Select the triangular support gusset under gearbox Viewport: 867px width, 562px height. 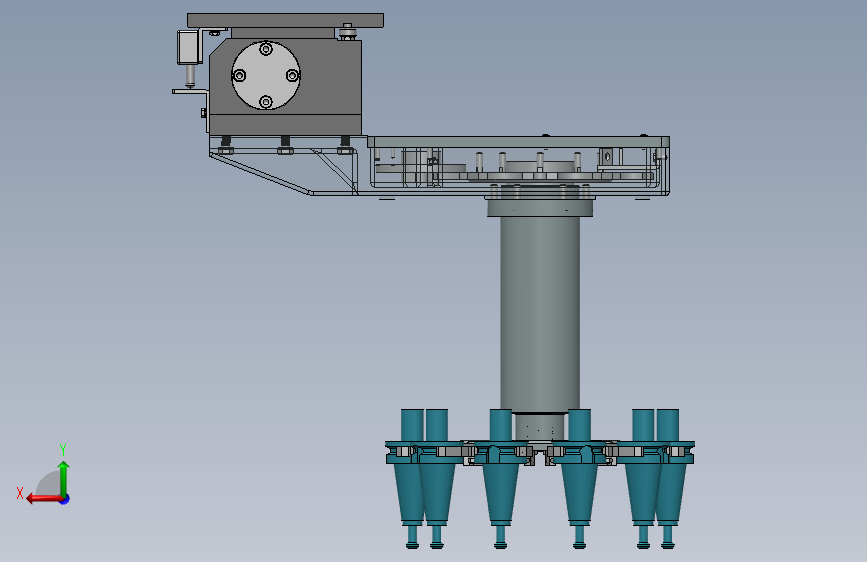pyautogui.click(x=283, y=173)
